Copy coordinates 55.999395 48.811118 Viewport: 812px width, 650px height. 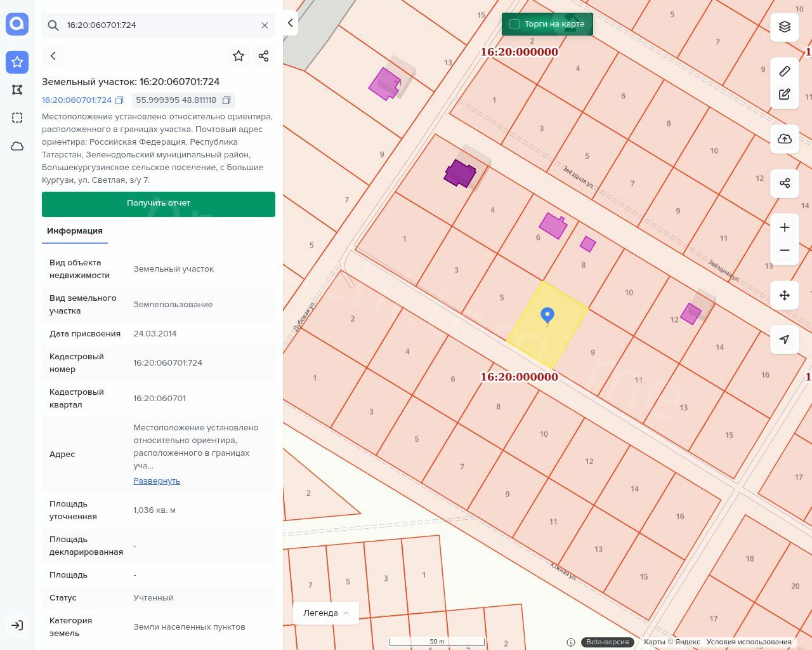click(x=226, y=100)
